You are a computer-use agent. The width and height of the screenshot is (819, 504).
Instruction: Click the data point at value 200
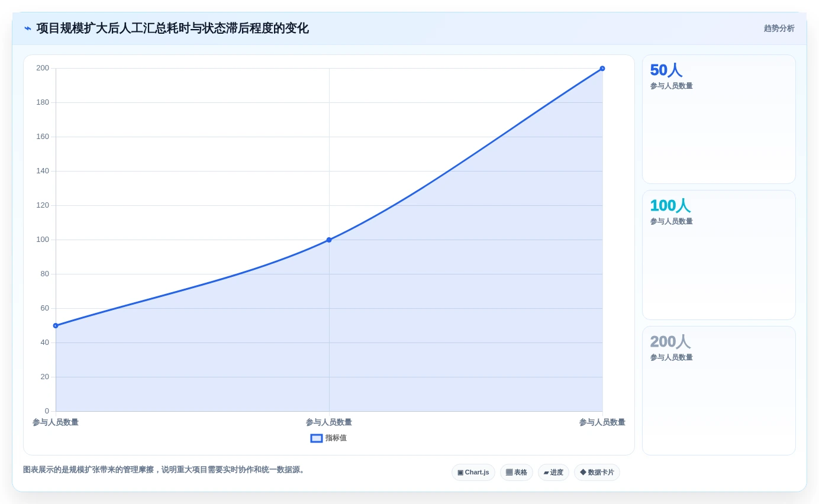click(602, 69)
